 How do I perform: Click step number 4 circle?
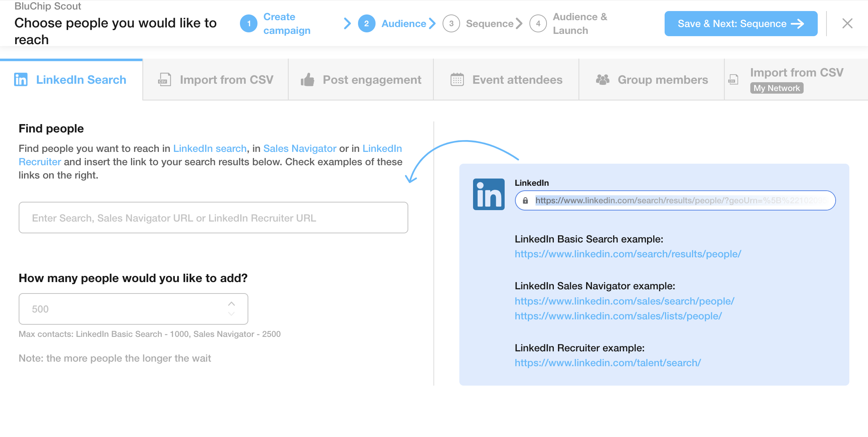coord(538,24)
